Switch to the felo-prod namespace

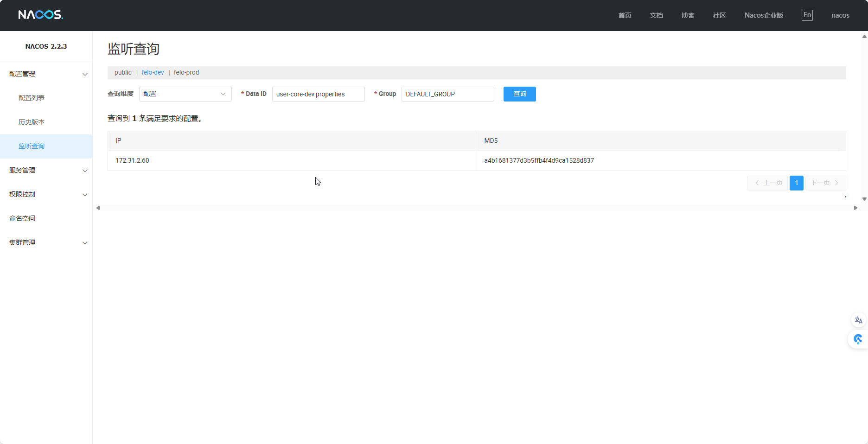(x=186, y=72)
